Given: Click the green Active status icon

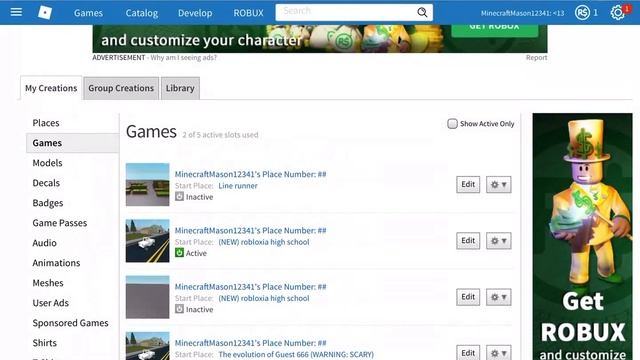Looking at the screenshot, I should (x=179, y=253).
